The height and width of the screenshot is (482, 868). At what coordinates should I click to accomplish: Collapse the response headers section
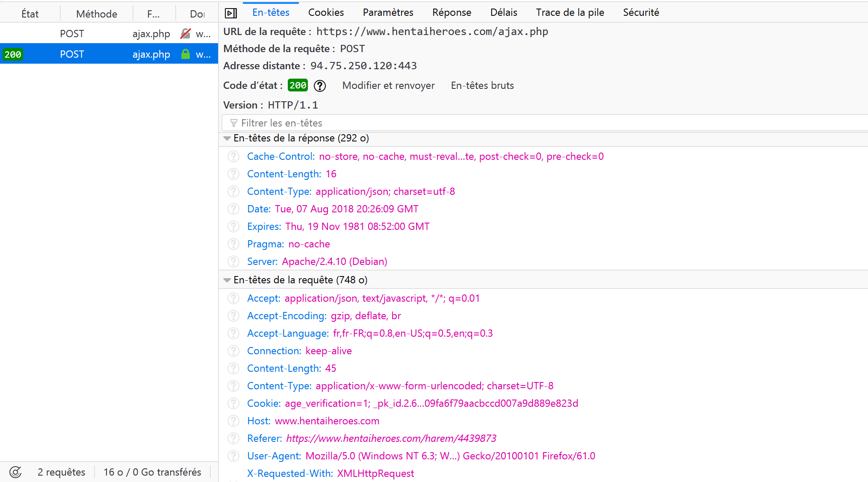point(227,138)
